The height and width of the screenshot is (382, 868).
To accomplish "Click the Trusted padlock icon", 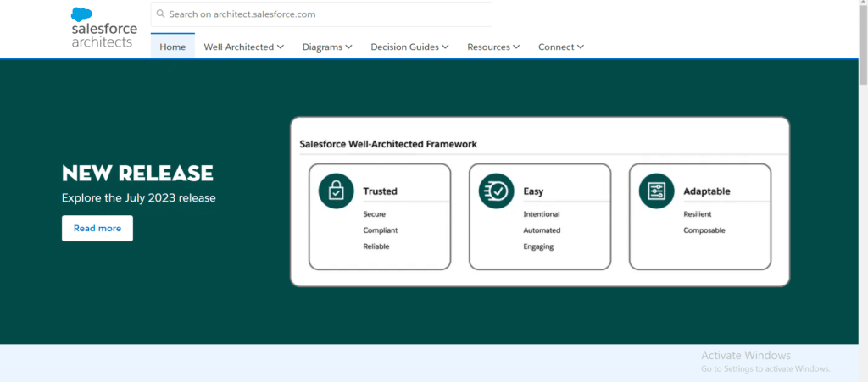I will 336,191.
